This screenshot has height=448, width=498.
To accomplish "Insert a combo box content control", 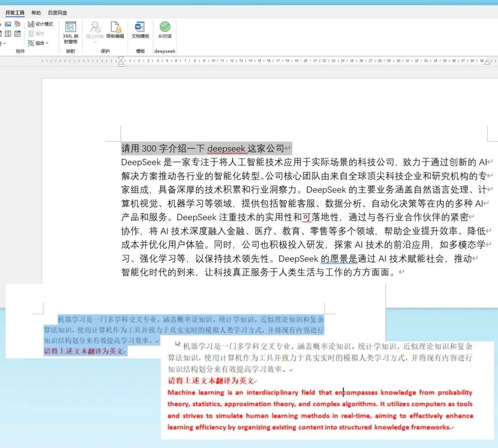I will (8, 34).
